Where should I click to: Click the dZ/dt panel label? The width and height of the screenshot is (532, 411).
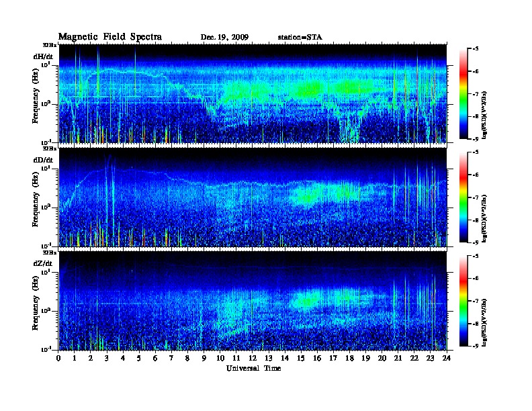43,263
